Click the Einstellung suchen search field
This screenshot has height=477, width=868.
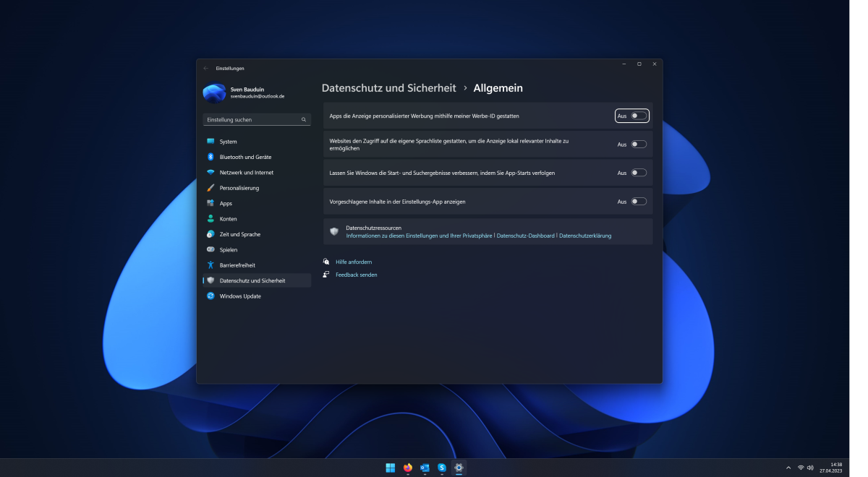pyautogui.click(x=257, y=119)
